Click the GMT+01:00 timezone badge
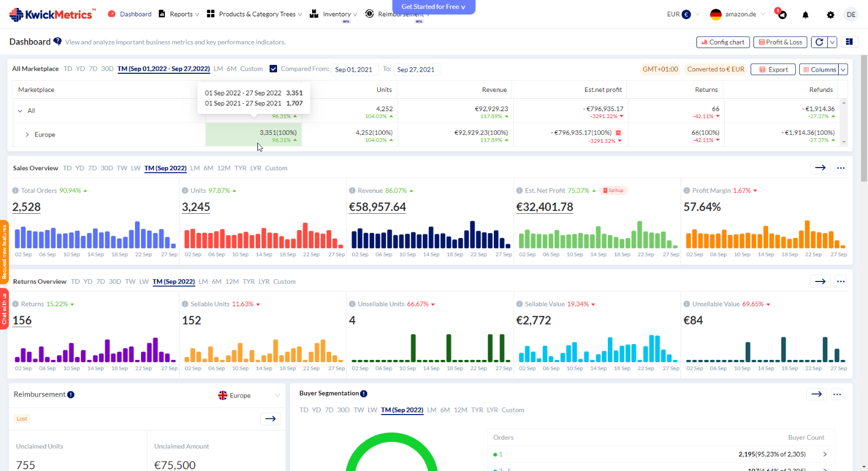 [x=660, y=69]
